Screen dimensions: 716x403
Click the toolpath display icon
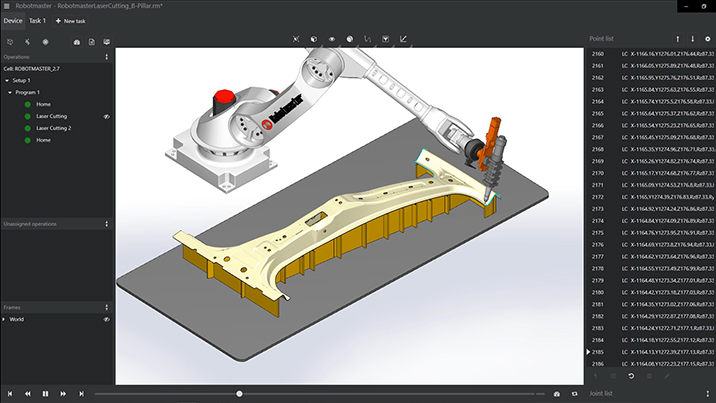pyautogui.click(x=368, y=39)
